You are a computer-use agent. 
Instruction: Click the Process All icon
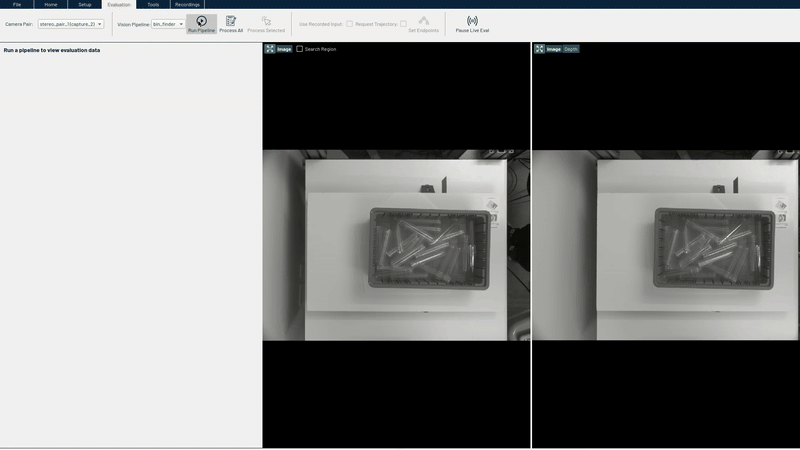(231, 20)
